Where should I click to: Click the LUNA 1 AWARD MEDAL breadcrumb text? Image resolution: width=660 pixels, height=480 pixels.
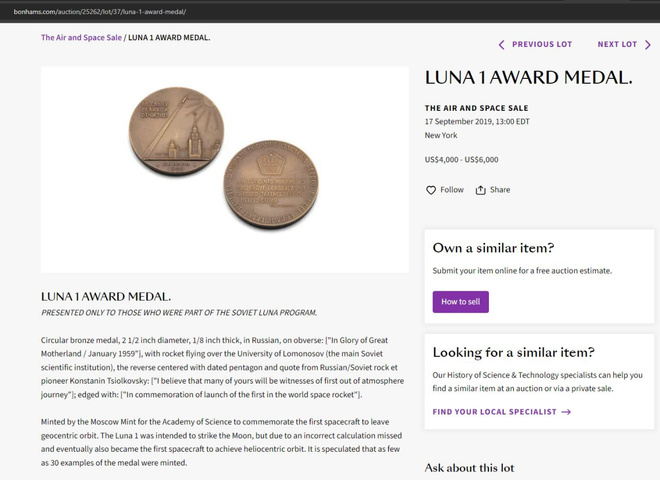coord(169,37)
